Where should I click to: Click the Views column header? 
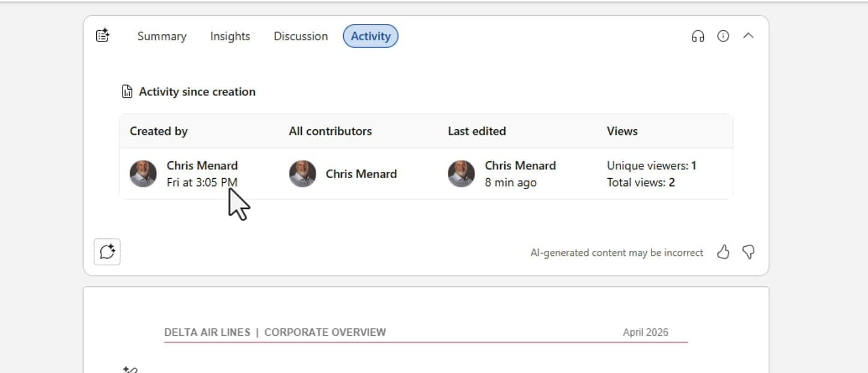pyautogui.click(x=622, y=131)
